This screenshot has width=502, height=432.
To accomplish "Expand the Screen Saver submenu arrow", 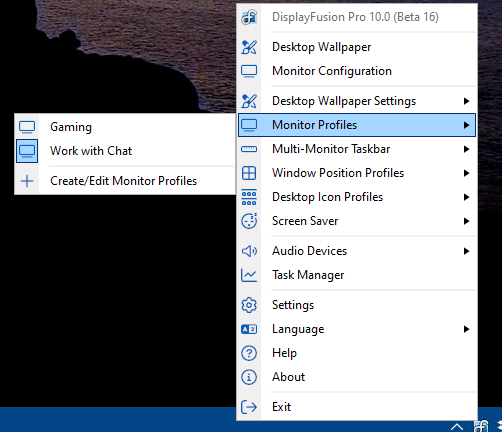I will click(466, 221).
